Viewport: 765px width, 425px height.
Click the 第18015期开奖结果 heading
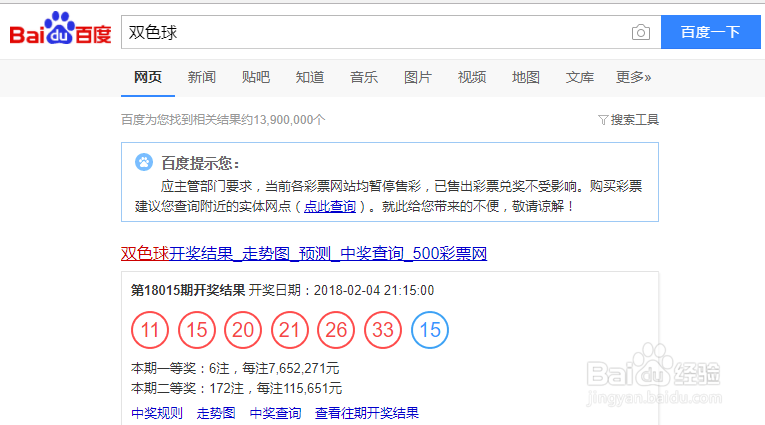(188, 290)
